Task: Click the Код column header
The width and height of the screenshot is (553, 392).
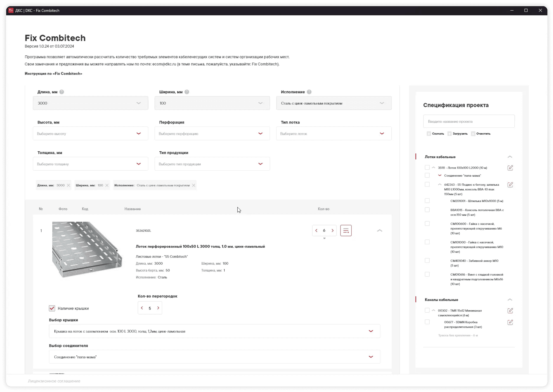Action: coord(85,209)
